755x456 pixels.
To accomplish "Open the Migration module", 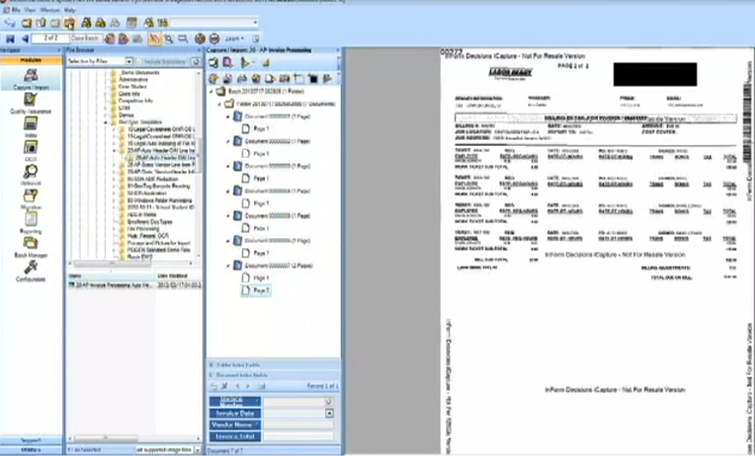I will (30, 199).
